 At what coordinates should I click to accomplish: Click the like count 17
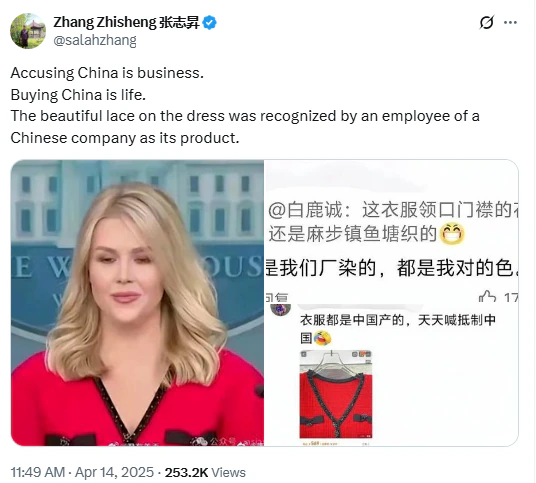511,298
